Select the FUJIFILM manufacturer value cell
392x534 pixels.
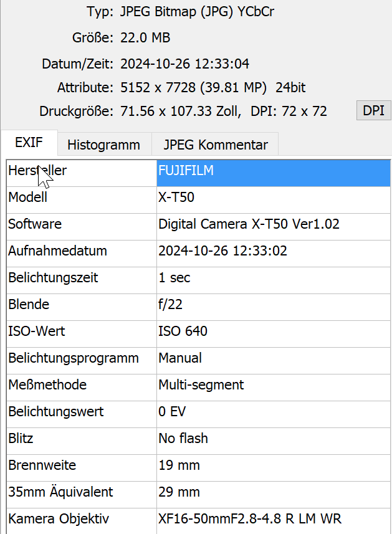[273, 171]
